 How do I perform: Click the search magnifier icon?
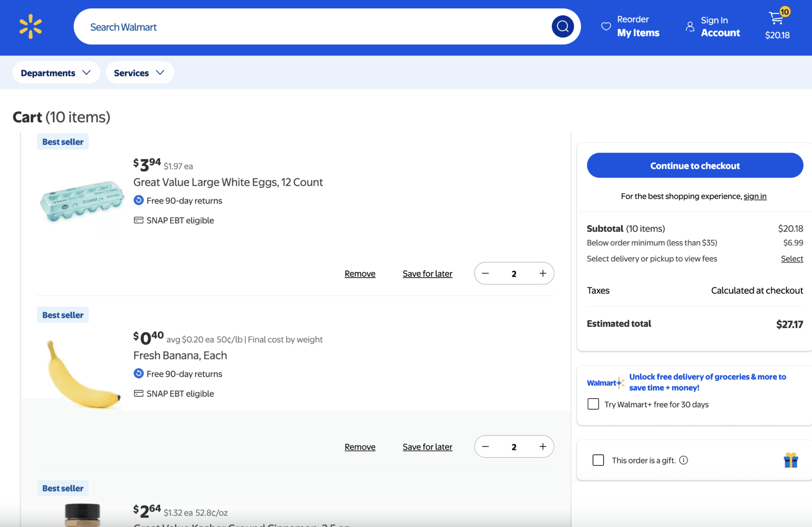point(563,26)
